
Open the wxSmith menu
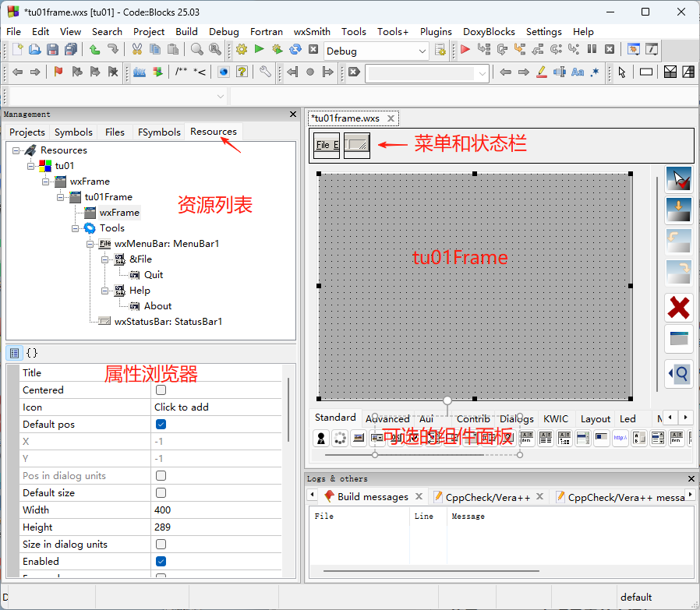[312, 32]
